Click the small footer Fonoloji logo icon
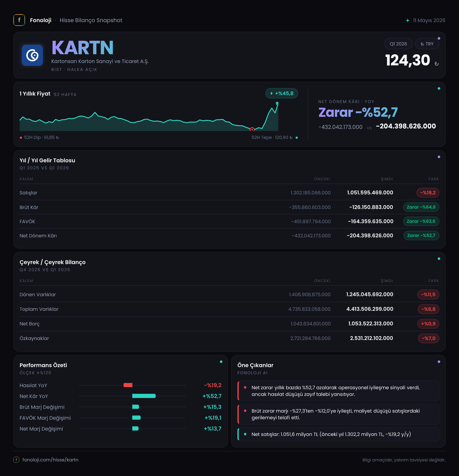This screenshot has height=476, width=459. 16,460
